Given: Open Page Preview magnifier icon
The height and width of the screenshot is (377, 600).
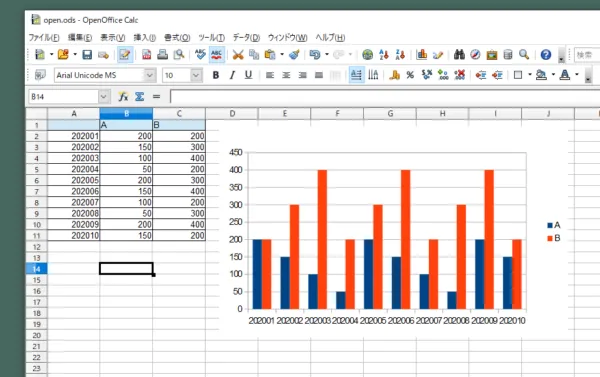Looking at the screenshot, I should [x=179, y=55].
